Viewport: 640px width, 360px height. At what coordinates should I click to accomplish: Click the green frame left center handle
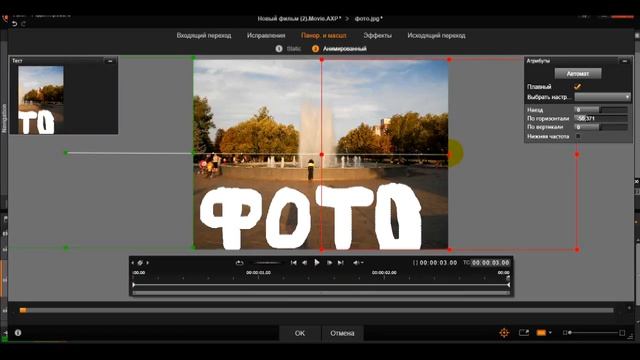point(66,153)
